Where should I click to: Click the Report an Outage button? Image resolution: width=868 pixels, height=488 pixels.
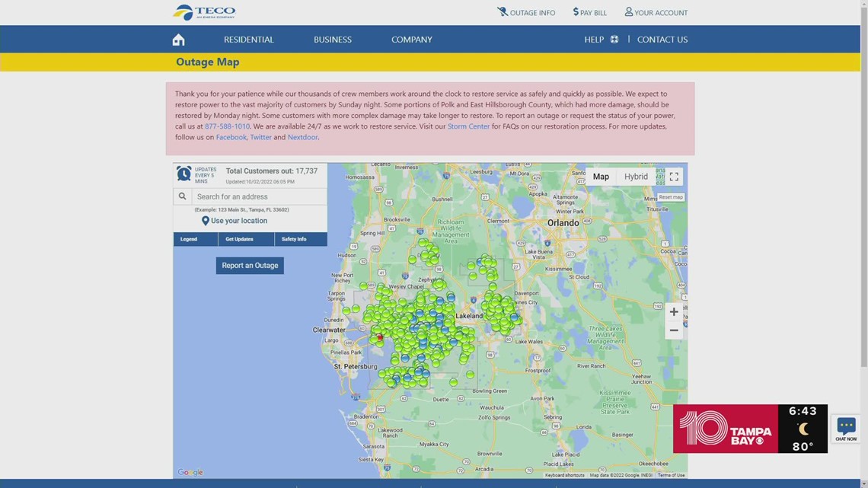tap(250, 265)
